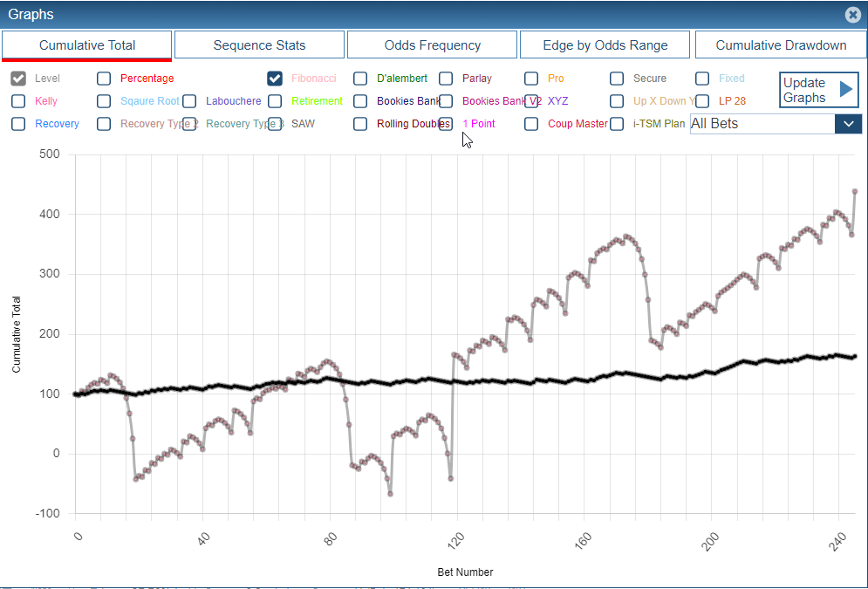This screenshot has width=868, height=589.
Task: Enable the Recovery Type 3 checkbox
Action: (x=189, y=123)
